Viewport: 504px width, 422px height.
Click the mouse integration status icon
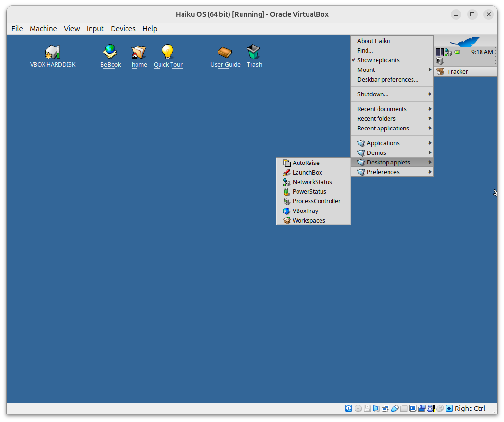(440, 409)
